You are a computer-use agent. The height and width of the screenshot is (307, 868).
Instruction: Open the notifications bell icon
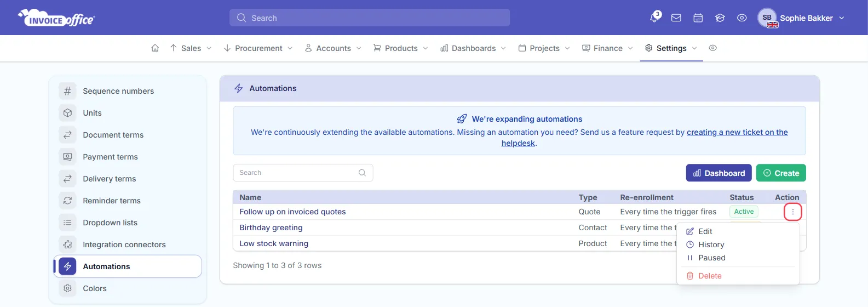(x=654, y=18)
